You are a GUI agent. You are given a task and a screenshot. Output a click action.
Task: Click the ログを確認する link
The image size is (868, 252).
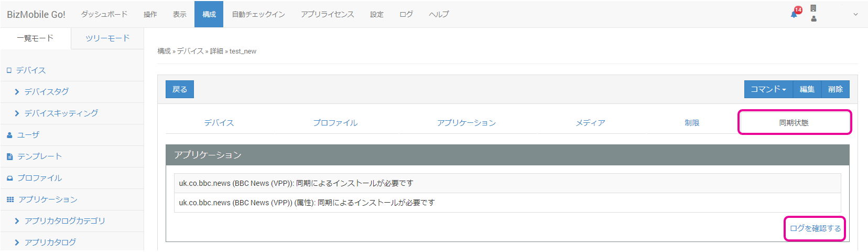815,228
